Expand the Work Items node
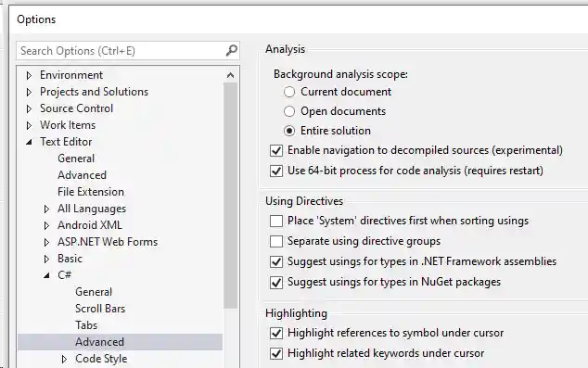This screenshot has width=588, height=368. [x=30, y=125]
